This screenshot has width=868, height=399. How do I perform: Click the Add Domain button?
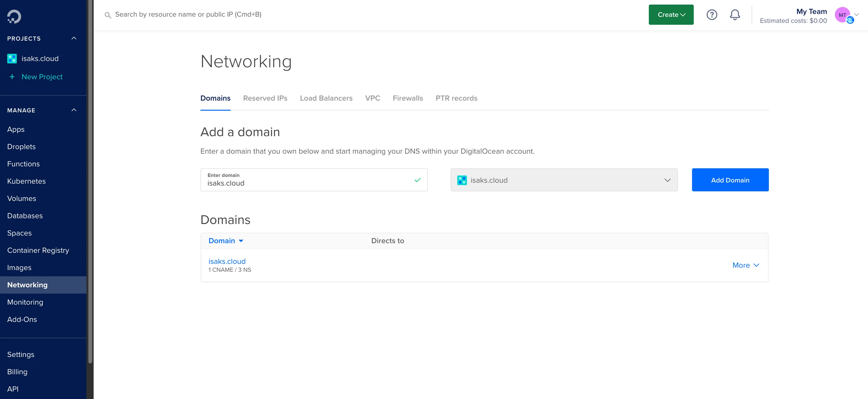pos(730,180)
